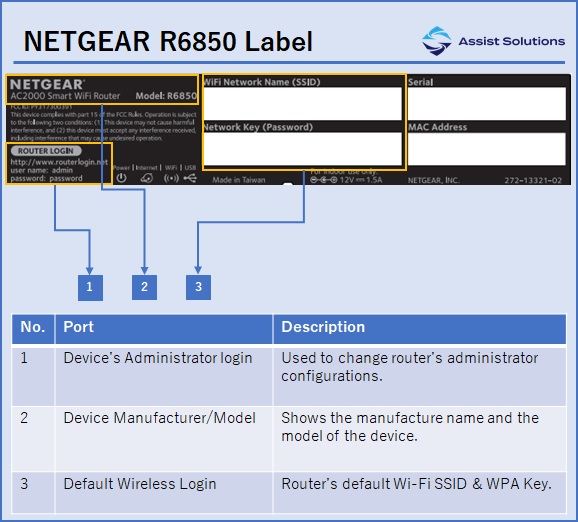Viewport: 578px width, 522px height.
Task: Click 'user name: admin' line
Action: pos(42,170)
